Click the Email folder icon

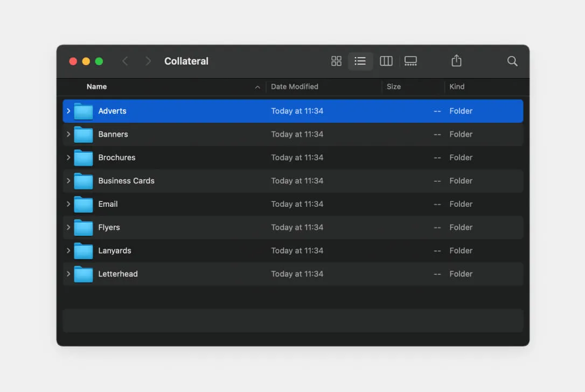[83, 205]
